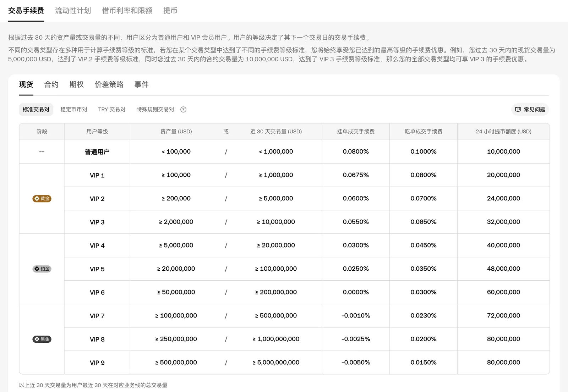Screen dimensions: 568x392
Task: Click the VIP 5 level cell
Action: point(97,269)
